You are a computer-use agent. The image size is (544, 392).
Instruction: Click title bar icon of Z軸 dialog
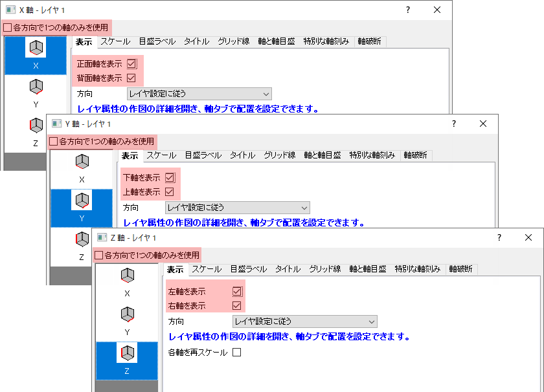102,237
